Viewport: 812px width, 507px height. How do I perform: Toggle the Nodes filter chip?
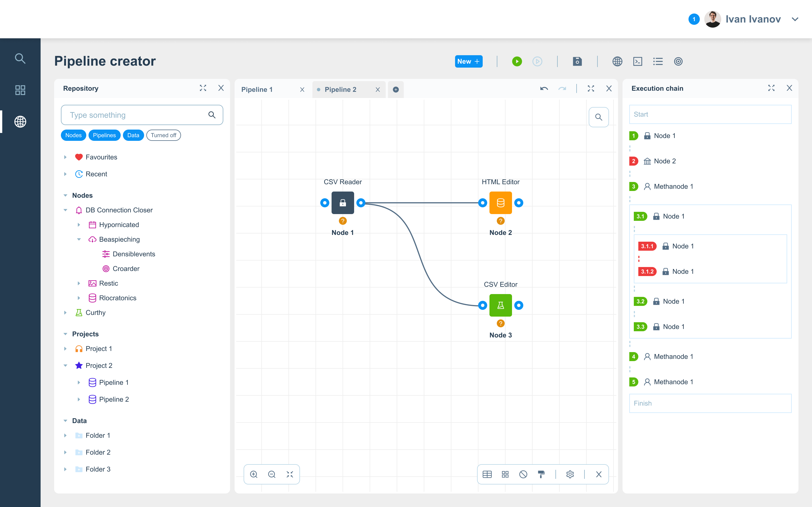tap(73, 135)
